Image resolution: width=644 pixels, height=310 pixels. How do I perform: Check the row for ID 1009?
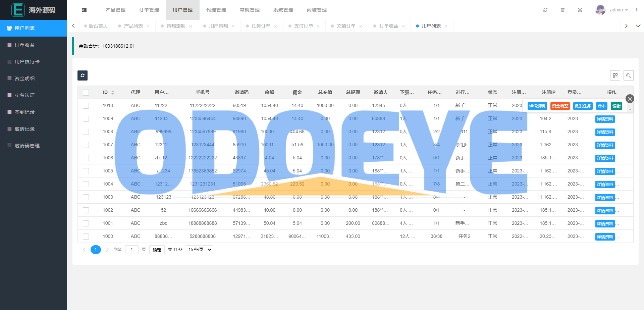pyautogui.click(x=86, y=119)
